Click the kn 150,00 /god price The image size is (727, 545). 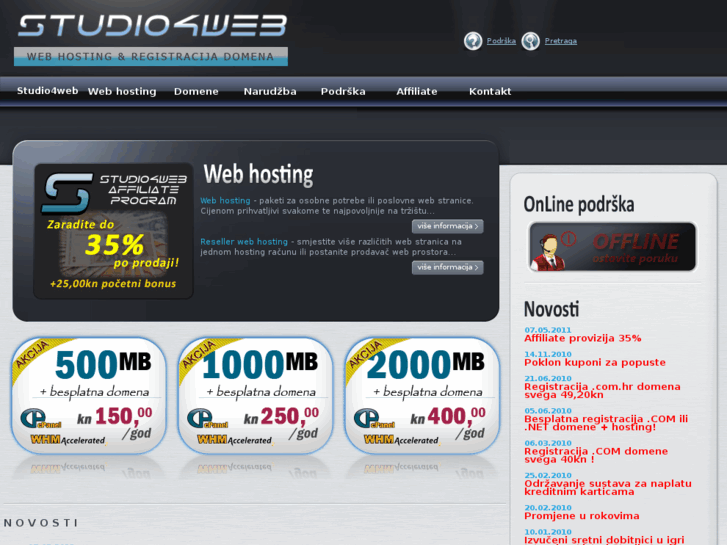point(115,422)
